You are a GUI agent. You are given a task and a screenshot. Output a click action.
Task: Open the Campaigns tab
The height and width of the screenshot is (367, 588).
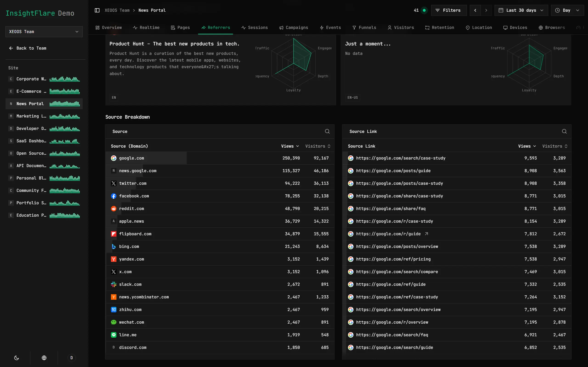pyautogui.click(x=294, y=28)
